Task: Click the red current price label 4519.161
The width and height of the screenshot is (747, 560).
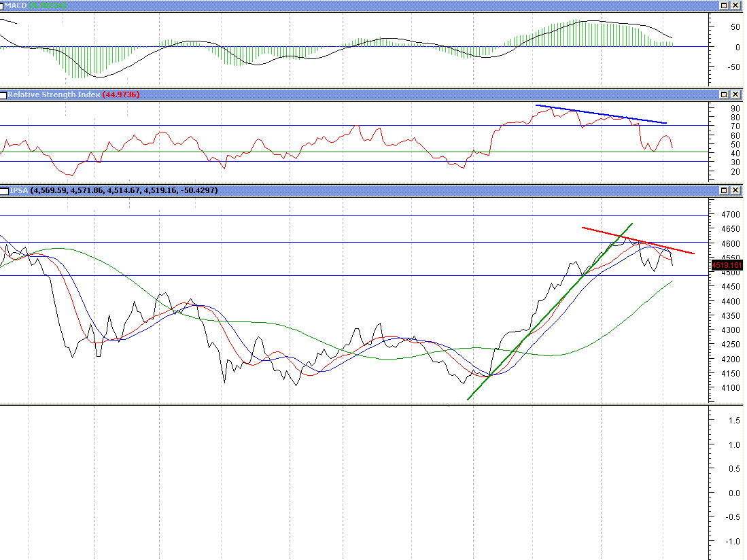Action: pos(726,265)
